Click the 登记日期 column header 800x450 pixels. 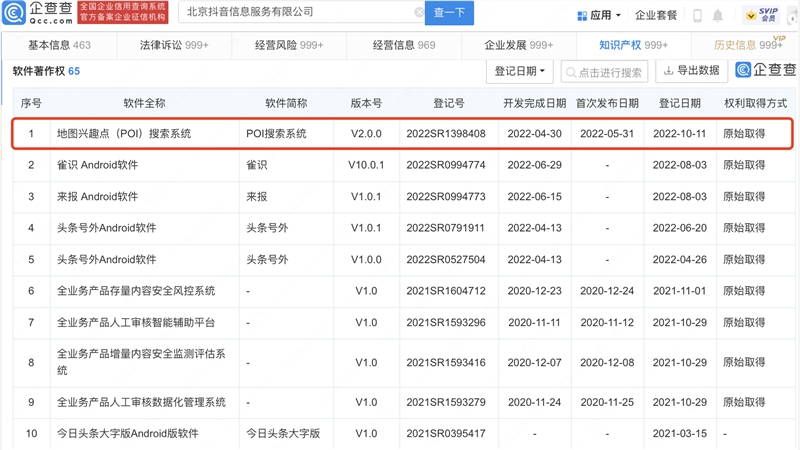point(680,104)
